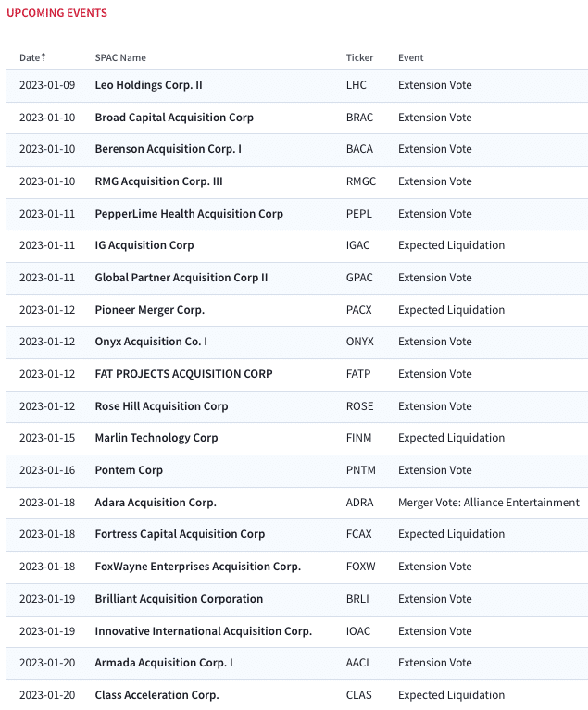Click ticker IOAC
588x710 pixels.
click(x=358, y=631)
